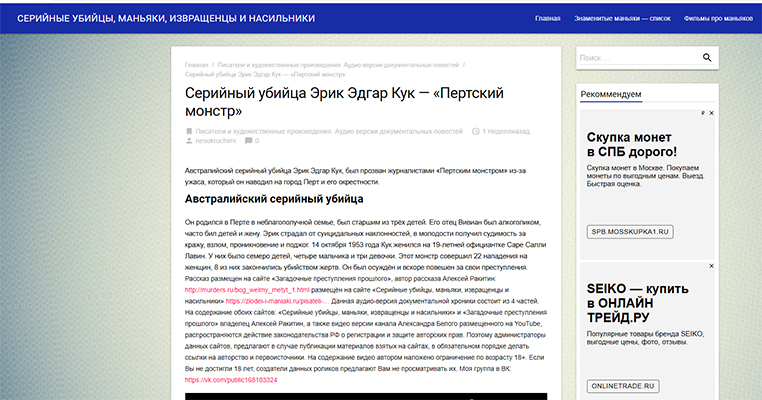Click the Рекомендуем widget heading

(x=611, y=94)
